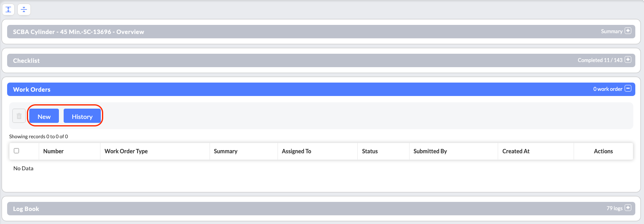
Task: Click the 'Summary' label in Overview bar
Action: coord(612,32)
